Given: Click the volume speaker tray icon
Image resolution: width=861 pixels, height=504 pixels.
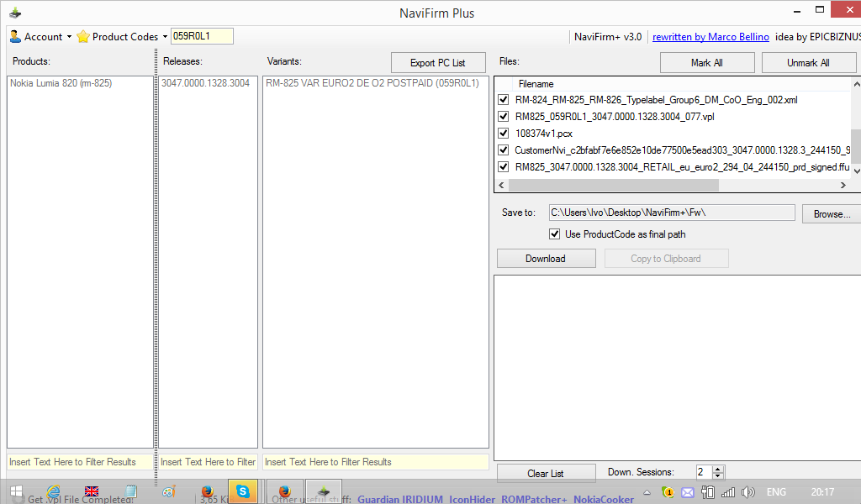Looking at the screenshot, I should [747, 492].
